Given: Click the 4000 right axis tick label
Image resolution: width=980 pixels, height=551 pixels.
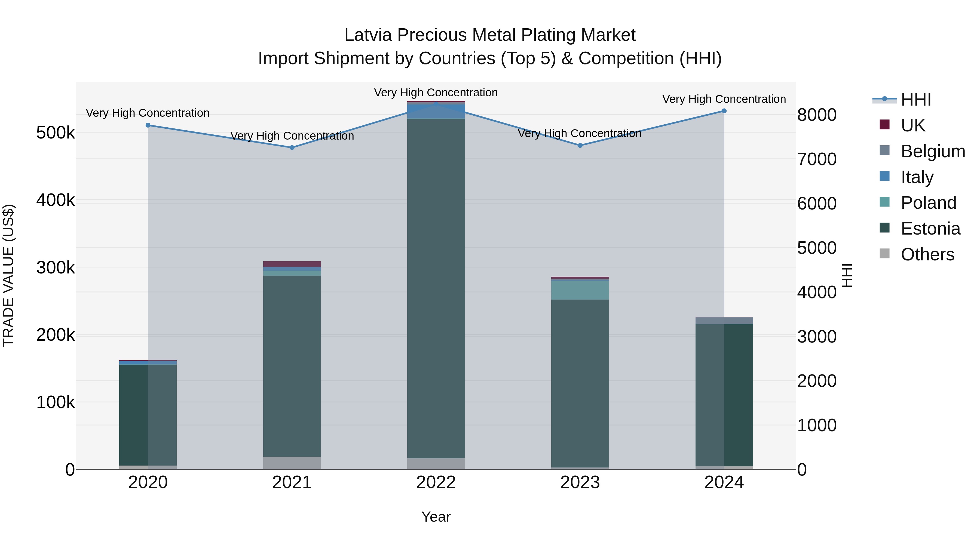Looking at the screenshot, I should (x=817, y=293).
